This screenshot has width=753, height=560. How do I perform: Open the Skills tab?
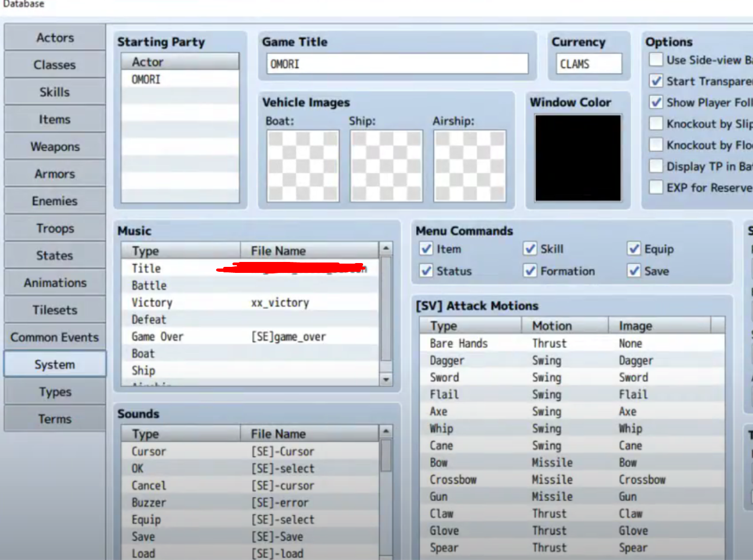coord(55,92)
